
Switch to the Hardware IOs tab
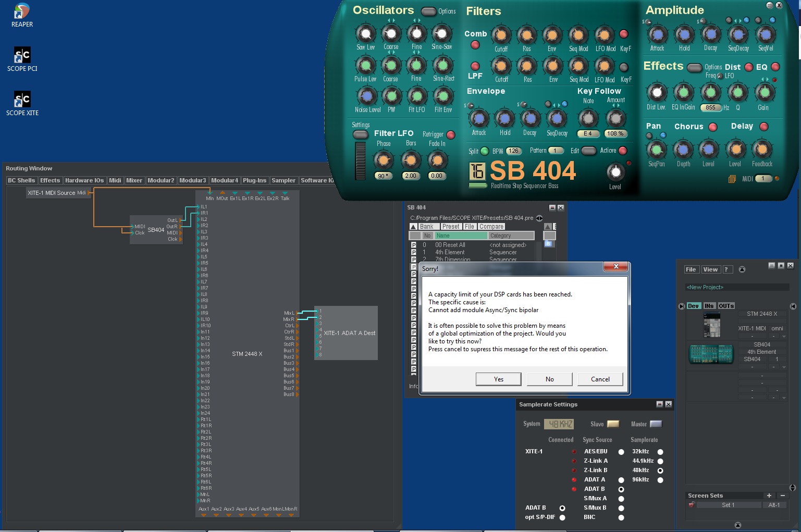pyautogui.click(x=84, y=180)
